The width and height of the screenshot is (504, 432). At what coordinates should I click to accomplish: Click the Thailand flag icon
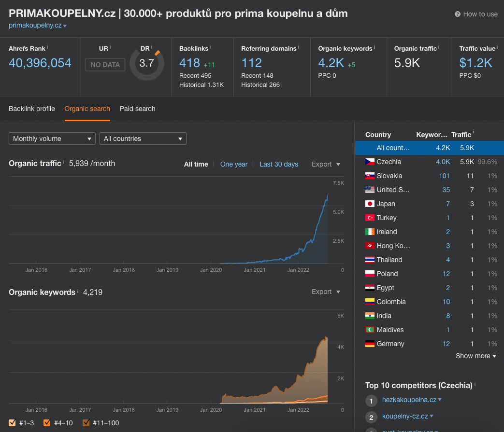(370, 260)
